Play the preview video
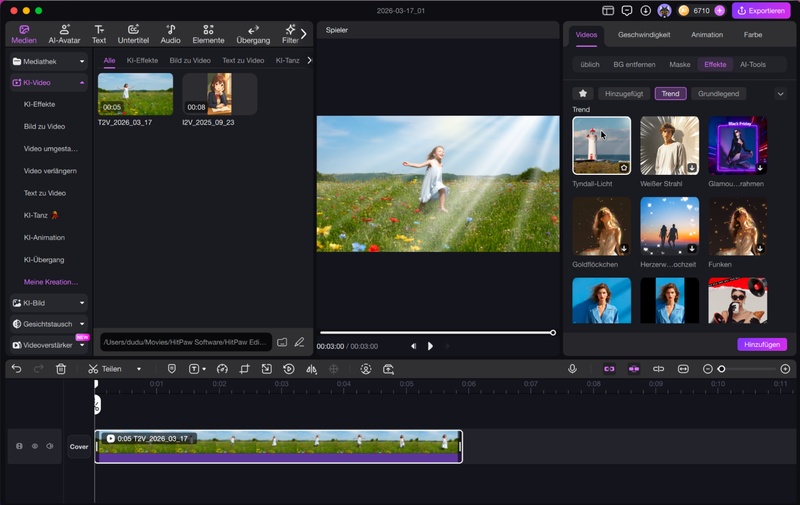 430,346
